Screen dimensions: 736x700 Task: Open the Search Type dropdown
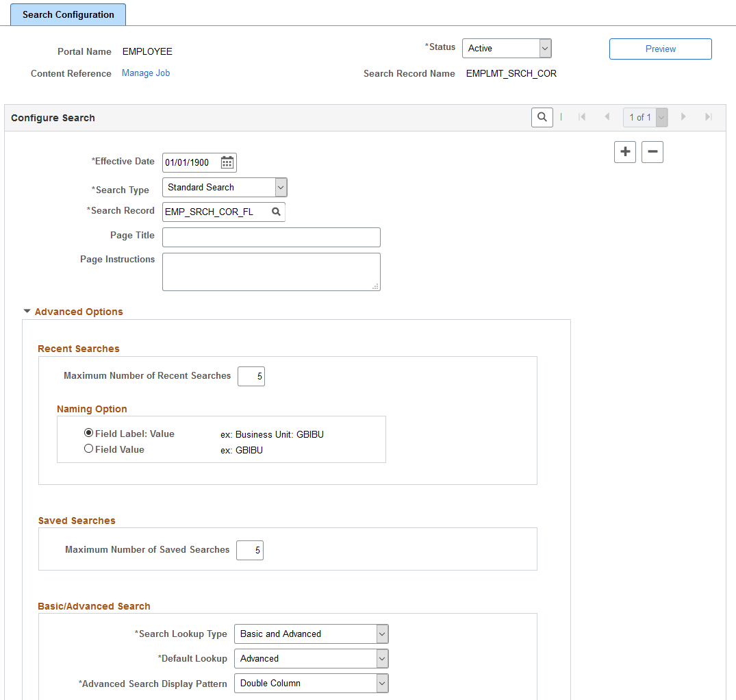click(x=281, y=187)
